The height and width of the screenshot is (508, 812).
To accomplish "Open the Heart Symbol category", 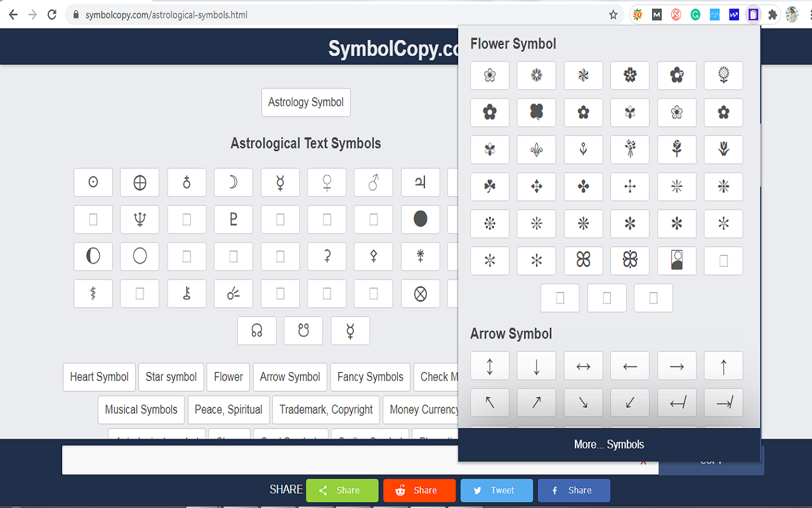I will 99,377.
